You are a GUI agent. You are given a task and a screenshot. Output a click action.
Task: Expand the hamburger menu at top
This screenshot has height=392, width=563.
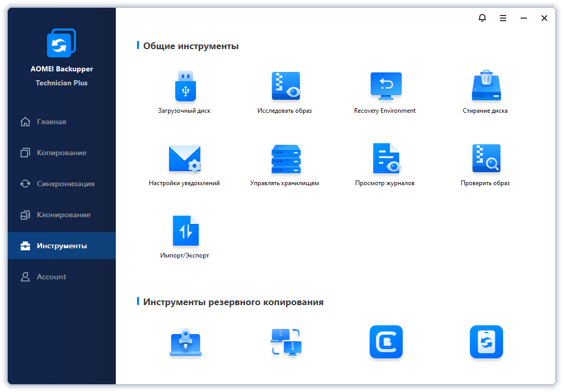click(503, 18)
